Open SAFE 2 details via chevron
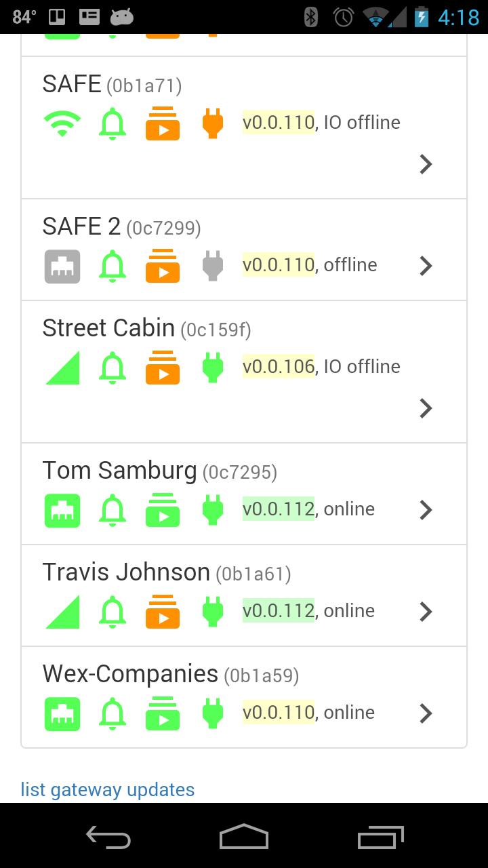The image size is (488, 868). [426, 266]
